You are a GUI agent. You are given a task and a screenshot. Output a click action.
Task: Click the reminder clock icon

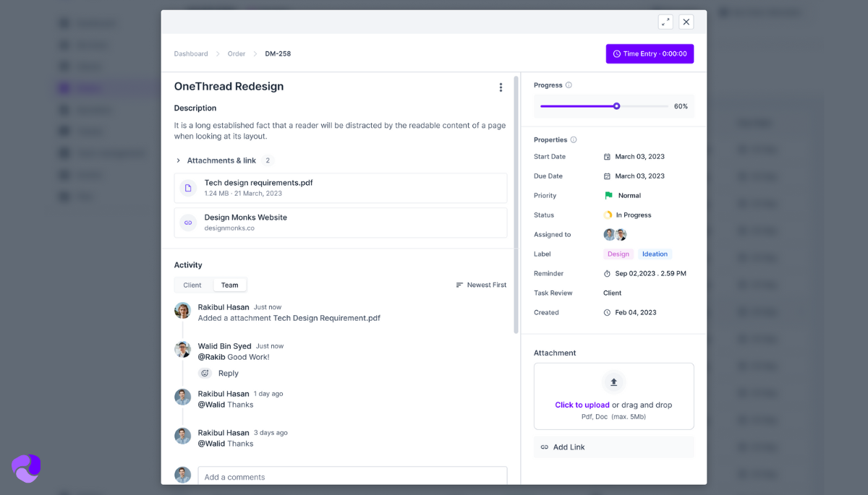click(x=608, y=273)
